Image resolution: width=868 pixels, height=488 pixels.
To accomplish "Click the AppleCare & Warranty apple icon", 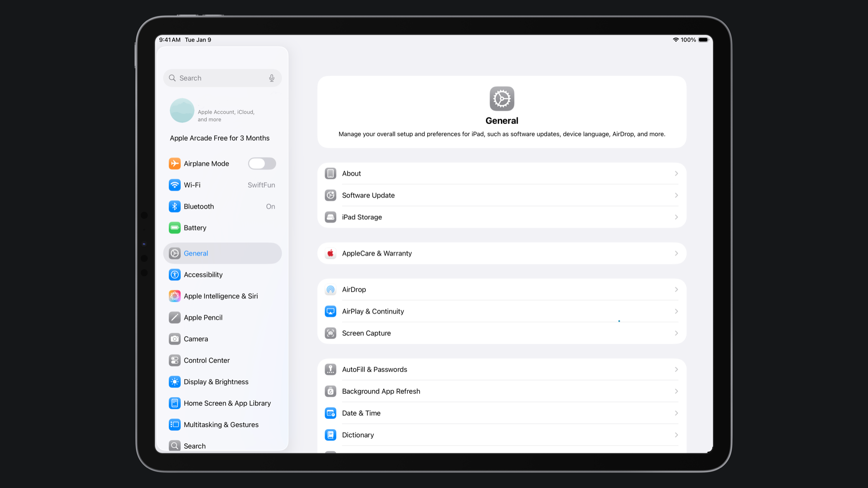I will (x=330, y=253).
